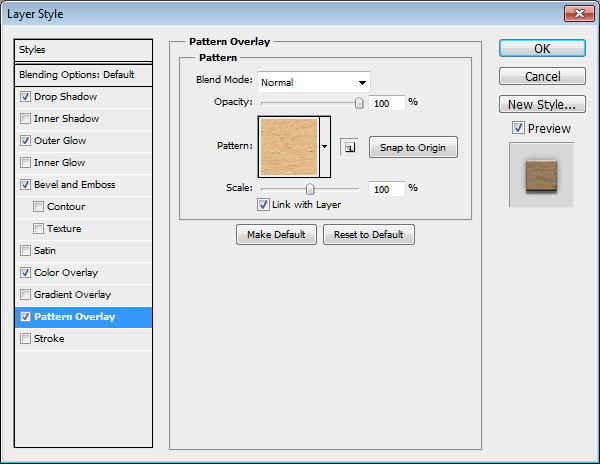This screenshot has height=464, width=600.
Task: Click the New Style... button
Action: click(541, 104)
